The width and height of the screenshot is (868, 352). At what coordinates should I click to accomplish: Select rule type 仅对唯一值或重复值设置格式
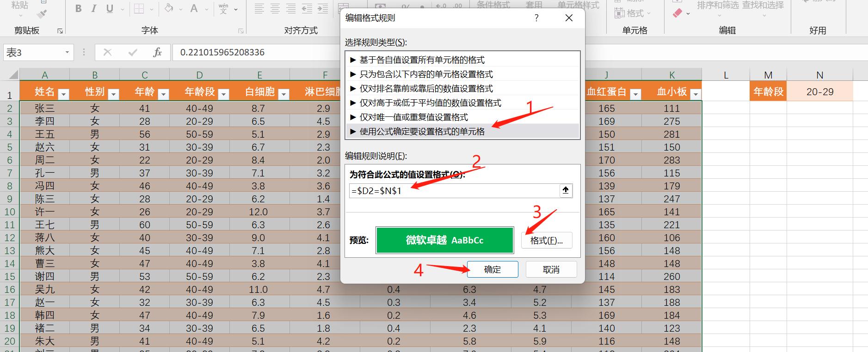pos(462,117)
